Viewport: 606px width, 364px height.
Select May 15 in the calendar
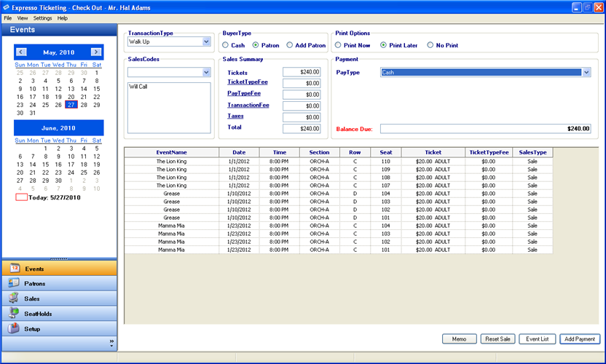point(97,89)
